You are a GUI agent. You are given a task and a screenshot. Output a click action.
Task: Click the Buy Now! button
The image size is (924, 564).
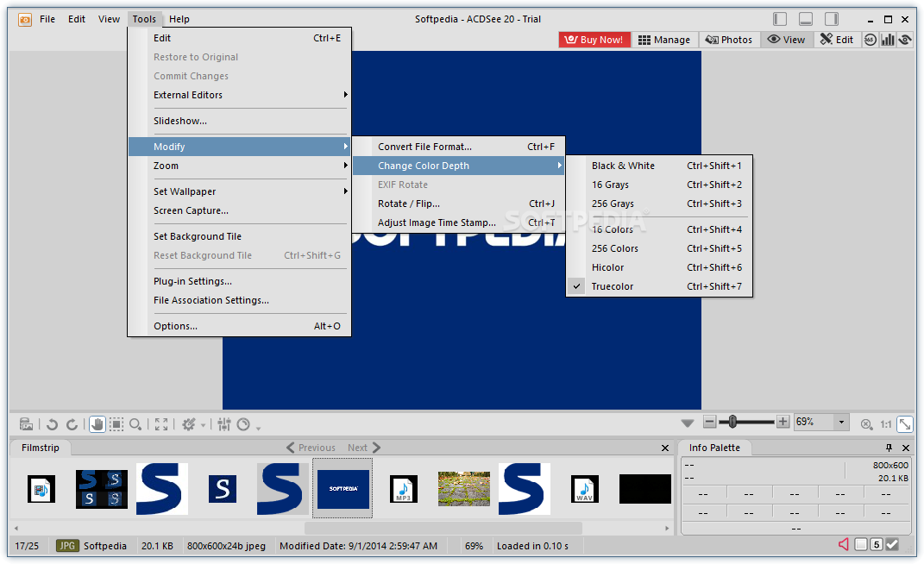click(594, 40)
